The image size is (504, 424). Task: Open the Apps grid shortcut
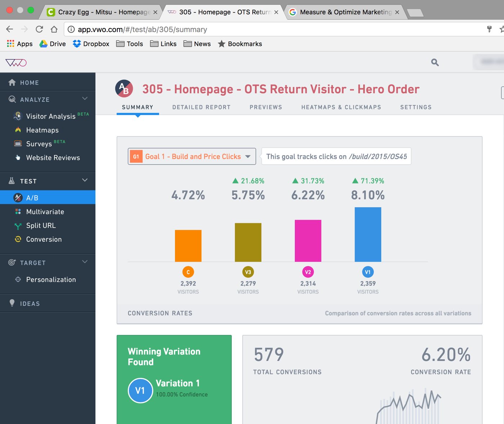20,44
